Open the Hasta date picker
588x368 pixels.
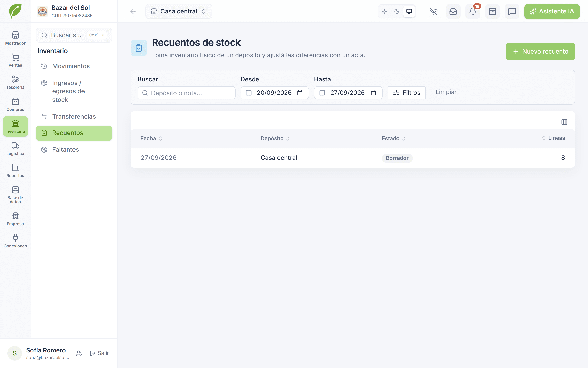click(373, 93)
